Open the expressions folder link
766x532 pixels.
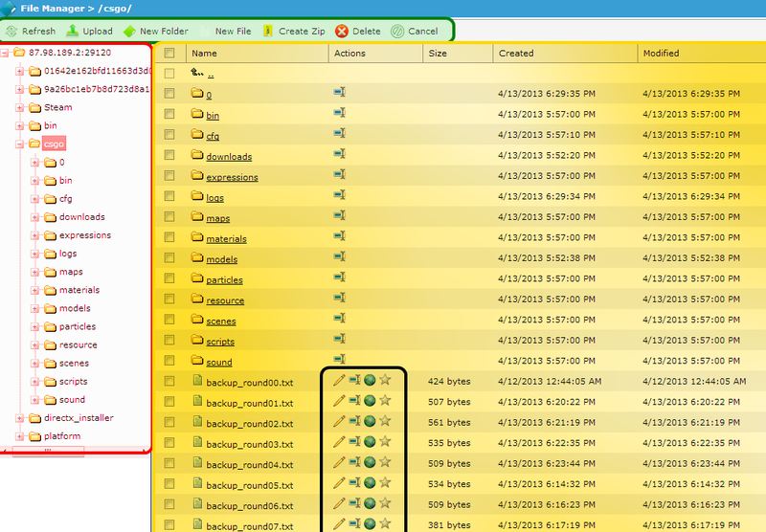(232, 177)
